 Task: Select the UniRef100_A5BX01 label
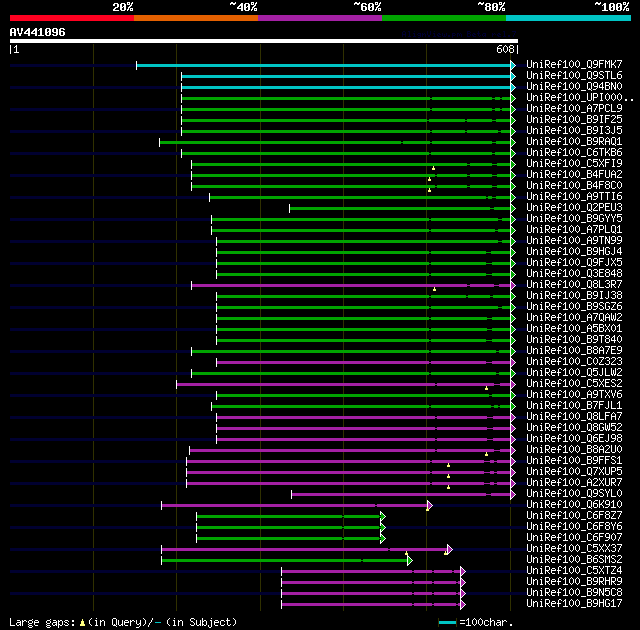(x=574, y=329)
